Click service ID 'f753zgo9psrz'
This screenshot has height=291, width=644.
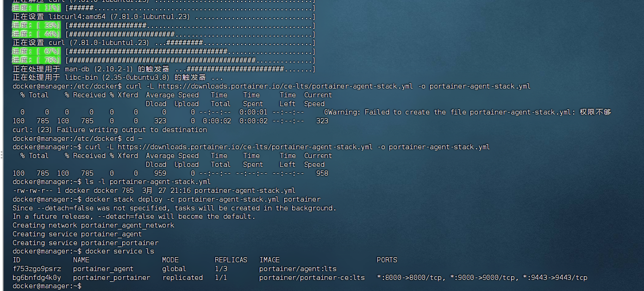point(37,269)
